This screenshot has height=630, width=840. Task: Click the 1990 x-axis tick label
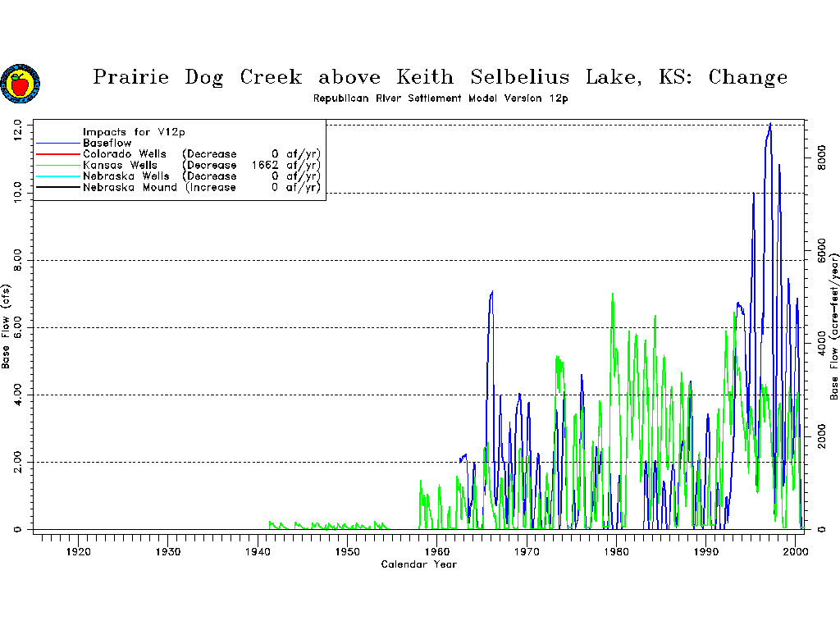[706, 552]
